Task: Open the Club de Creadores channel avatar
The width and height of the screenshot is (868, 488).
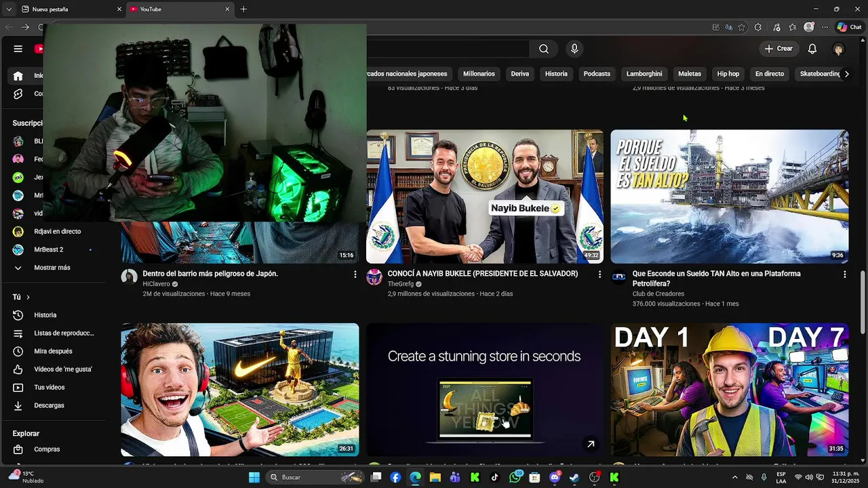Action: 618,277
